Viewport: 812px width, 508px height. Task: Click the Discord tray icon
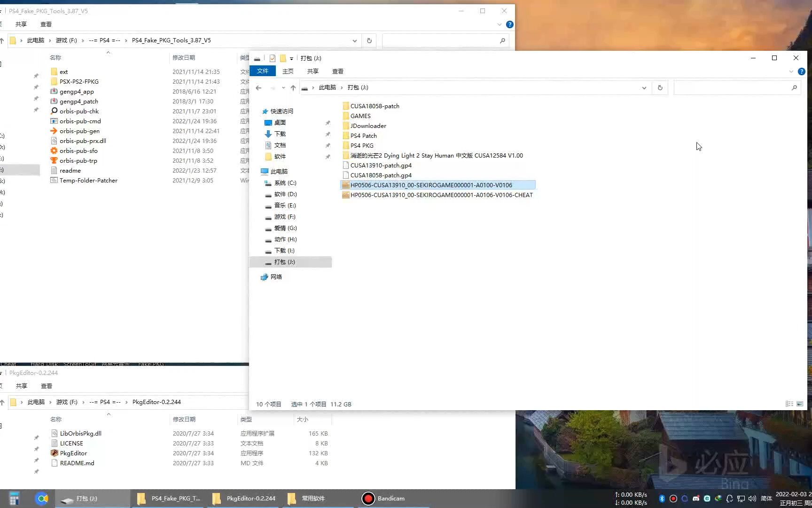(696, 499)
